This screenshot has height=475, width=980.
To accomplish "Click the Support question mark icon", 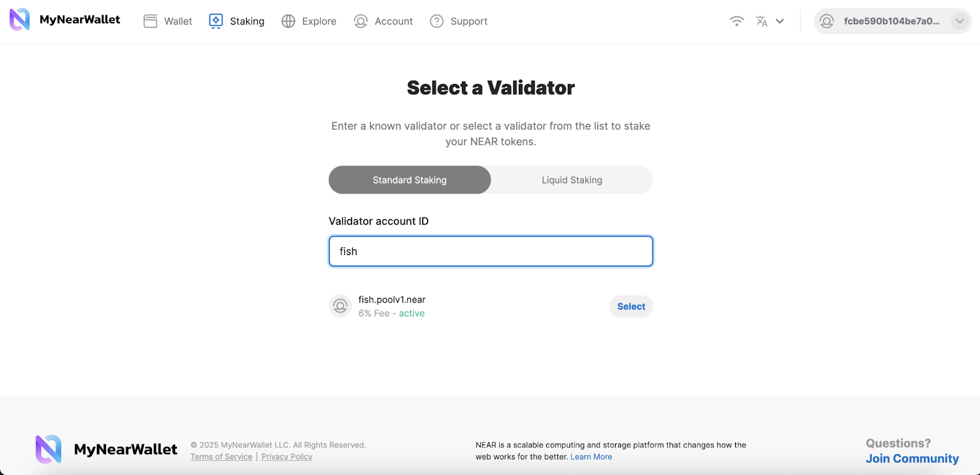I will [x=437, y=21].
